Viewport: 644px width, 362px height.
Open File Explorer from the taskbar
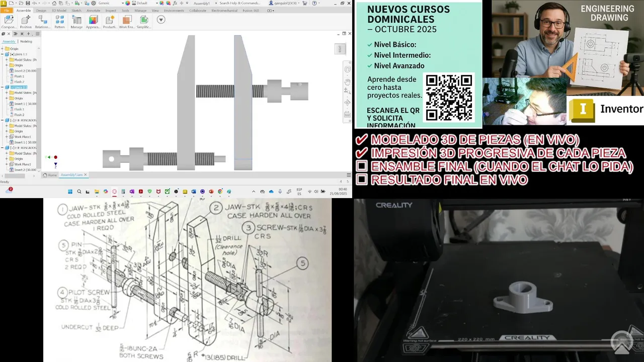tap(97, 192)
